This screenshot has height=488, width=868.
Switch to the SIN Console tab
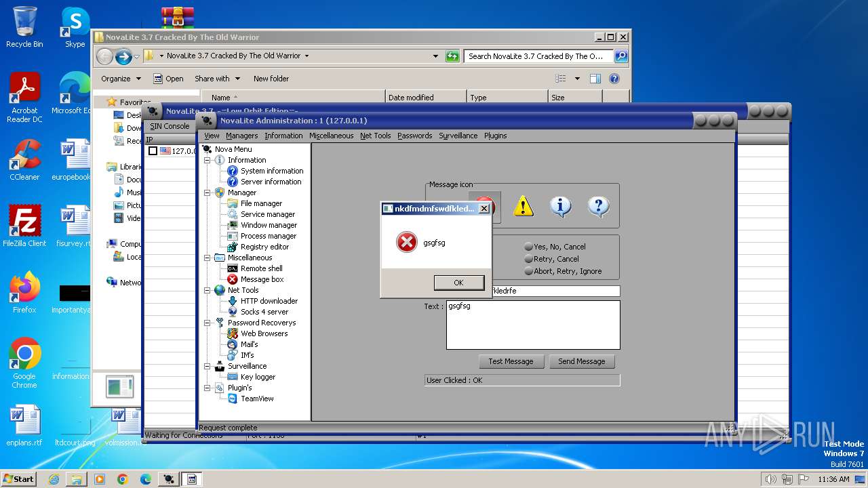170,126
